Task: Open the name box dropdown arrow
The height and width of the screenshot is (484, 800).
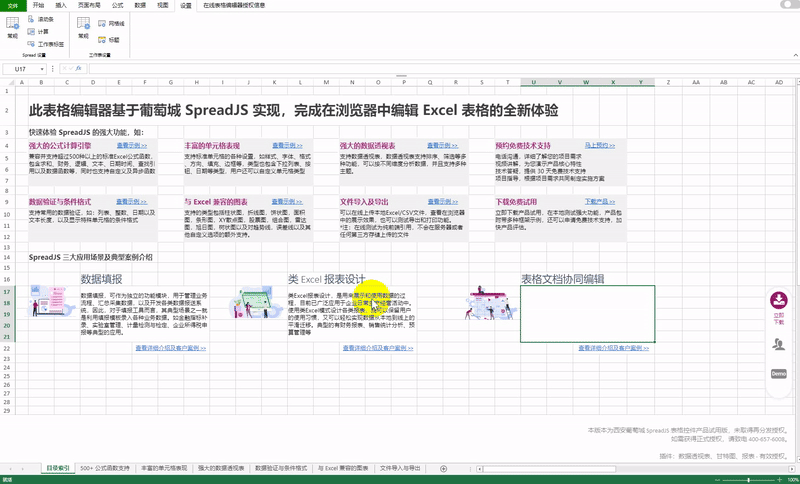Action: tap(41, 69)
